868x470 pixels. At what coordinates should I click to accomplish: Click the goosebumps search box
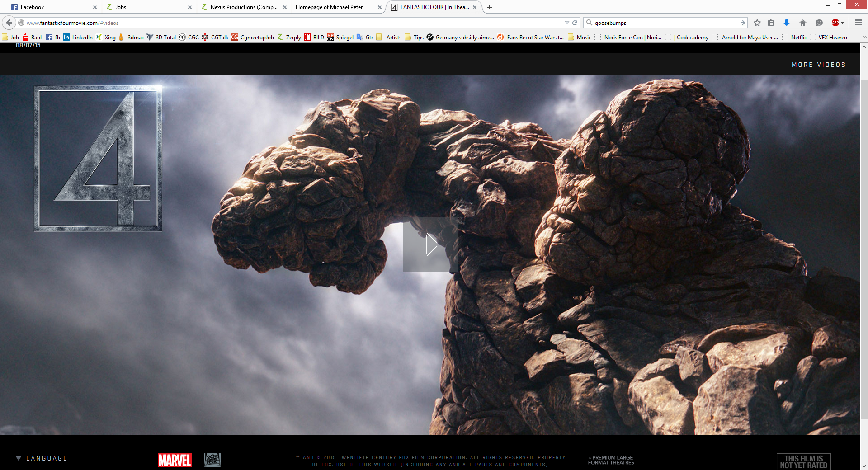665,23
